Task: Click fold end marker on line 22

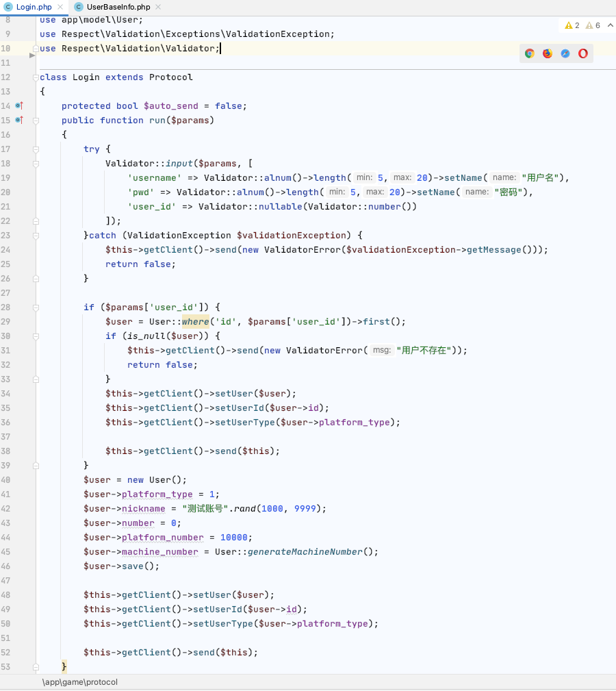Action: 36,221
